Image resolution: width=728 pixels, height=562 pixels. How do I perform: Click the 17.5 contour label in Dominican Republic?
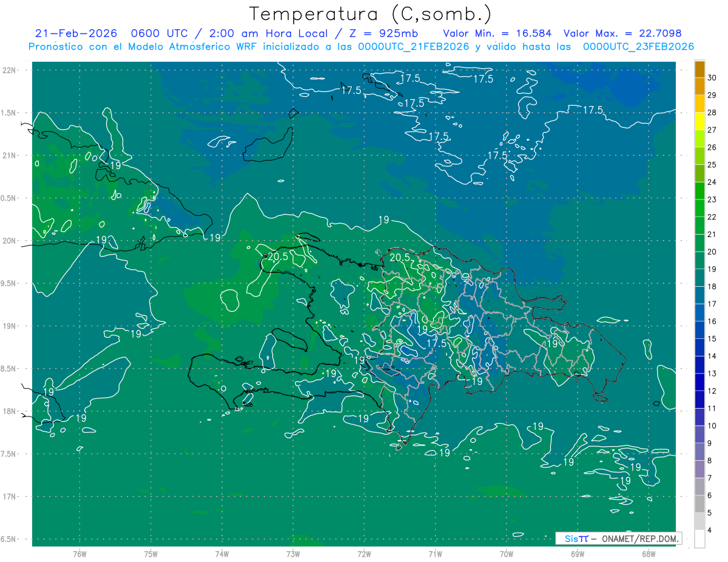436,343
